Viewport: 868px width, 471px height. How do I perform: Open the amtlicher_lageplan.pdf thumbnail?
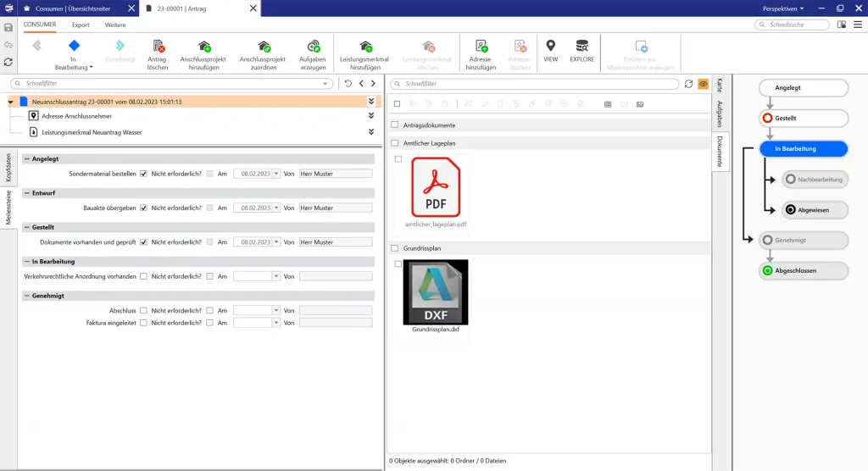coord(436,188)
